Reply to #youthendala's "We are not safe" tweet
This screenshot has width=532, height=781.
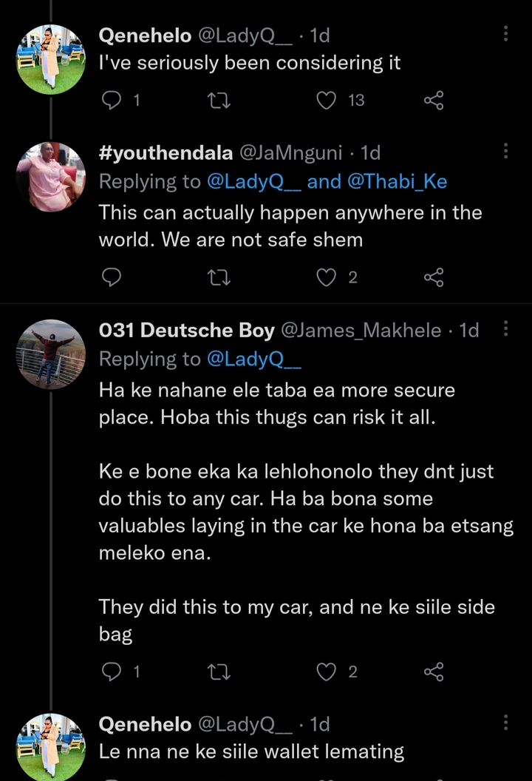pos(111,277)
